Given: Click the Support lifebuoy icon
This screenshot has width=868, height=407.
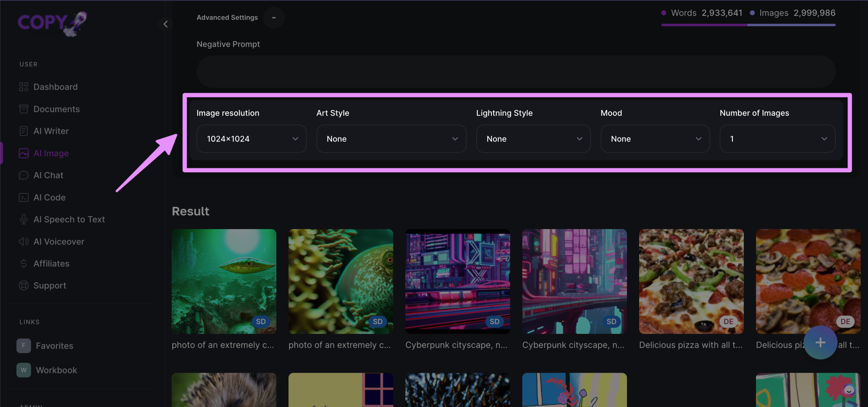Looking at the screenshot, I should (x=23, y=285).
